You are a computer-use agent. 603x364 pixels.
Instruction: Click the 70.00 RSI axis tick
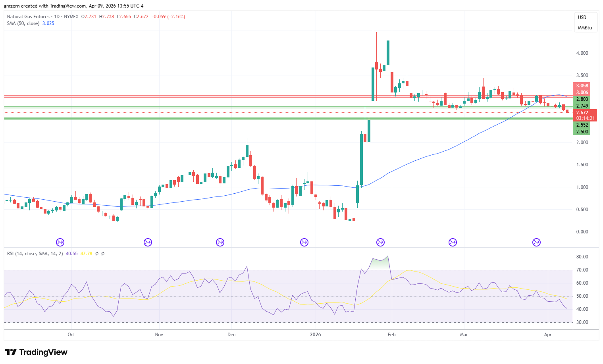(x=582, y=270)
